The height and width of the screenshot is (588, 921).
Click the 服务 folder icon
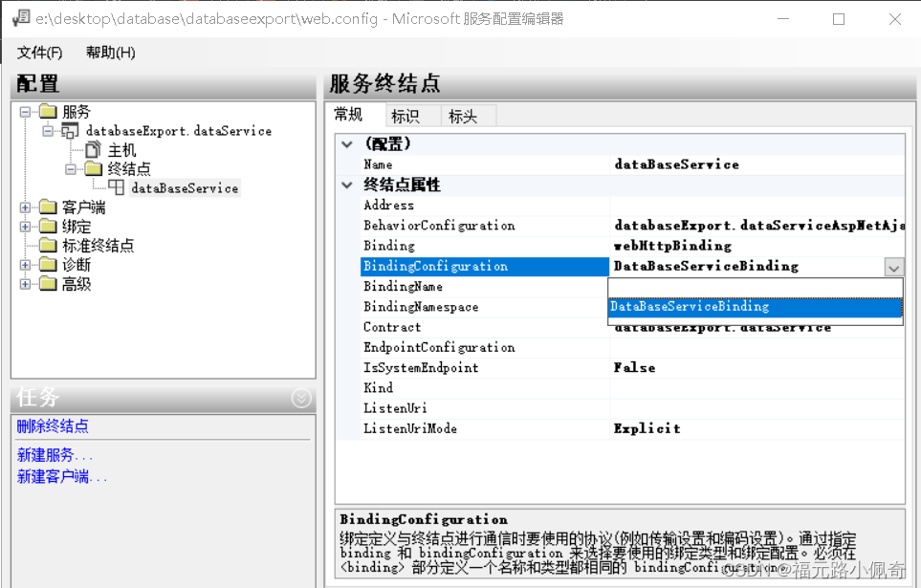pos(48,112)
